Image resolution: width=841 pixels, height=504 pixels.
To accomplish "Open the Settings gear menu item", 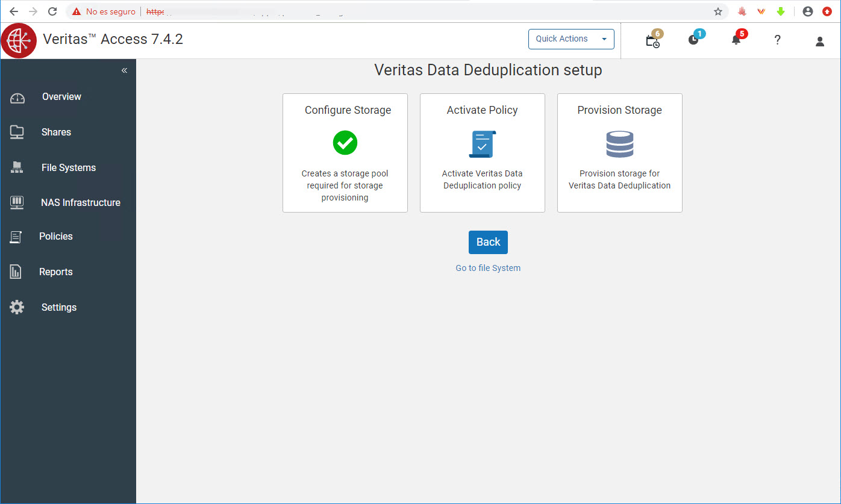I will tap(58, 308).
